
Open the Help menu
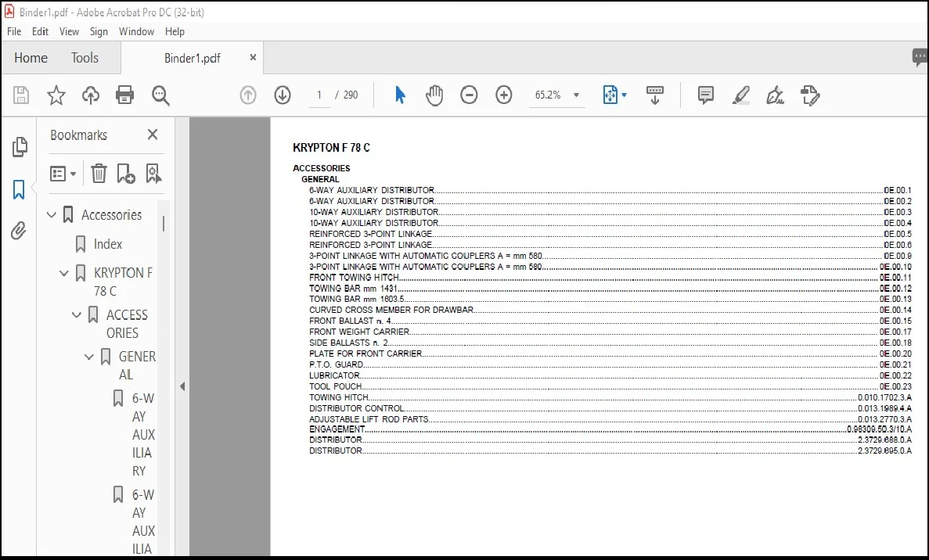click(x=175, y=31)
